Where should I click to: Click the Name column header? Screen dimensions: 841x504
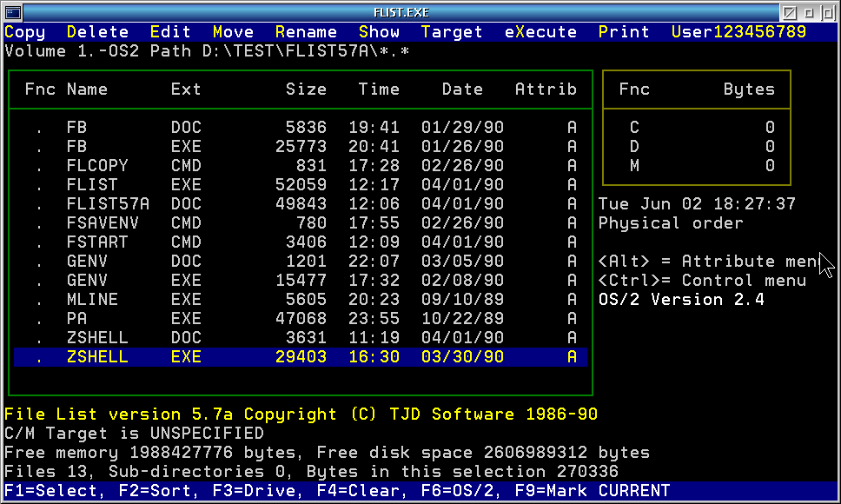[x=87, y=89]
